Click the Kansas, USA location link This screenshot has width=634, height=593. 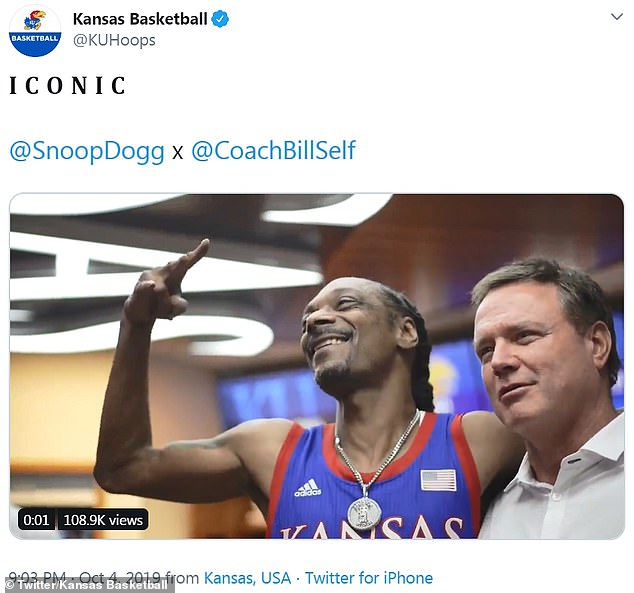tap(247, 577)
